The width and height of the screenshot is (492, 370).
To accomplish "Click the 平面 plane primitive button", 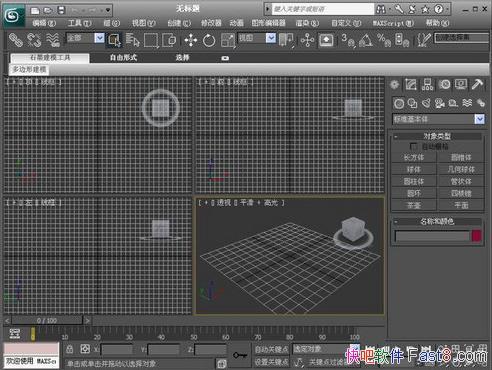I will [x=461, y=205].
